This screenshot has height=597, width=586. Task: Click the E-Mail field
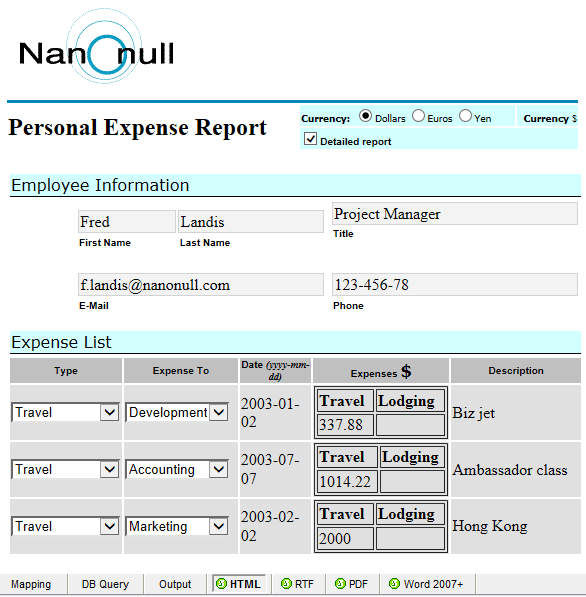coord(201,284)
